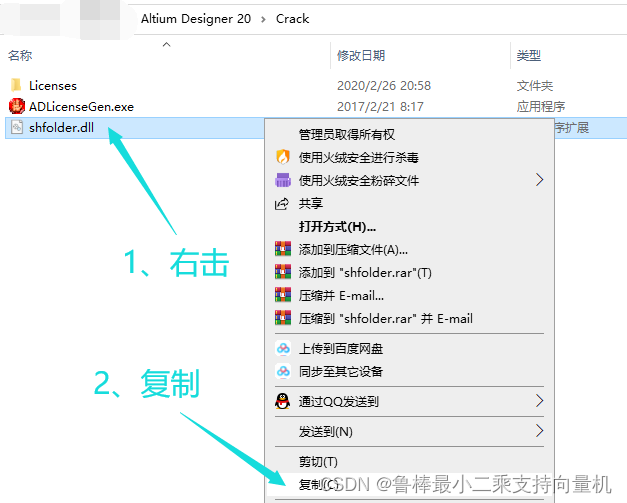This screenshot has width=627, height=503.
Task: Click date 2020/2/26 20:58
Action: point(384,86)
